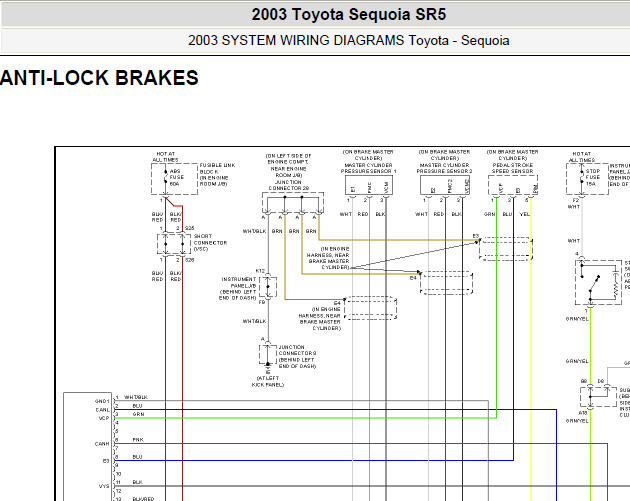Click the 'JUNCTION CONNECTOR 28' label
The width and height of the screenshot is (630, 501).
pyautogui.click(x=288, y=185)
